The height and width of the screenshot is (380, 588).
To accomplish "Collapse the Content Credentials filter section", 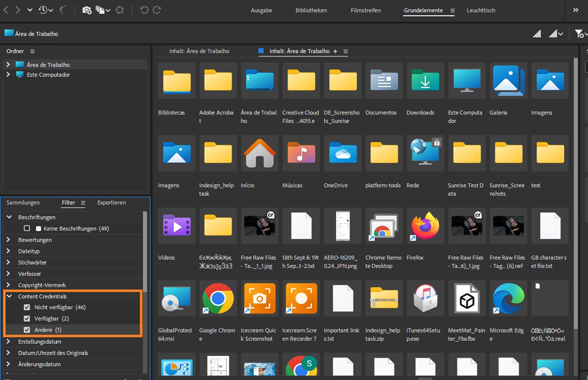I will [x=9, y=296].
